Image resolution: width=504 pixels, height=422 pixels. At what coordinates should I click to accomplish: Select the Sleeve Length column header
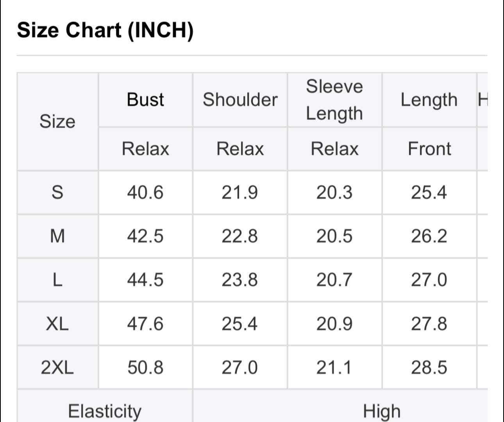334,100
